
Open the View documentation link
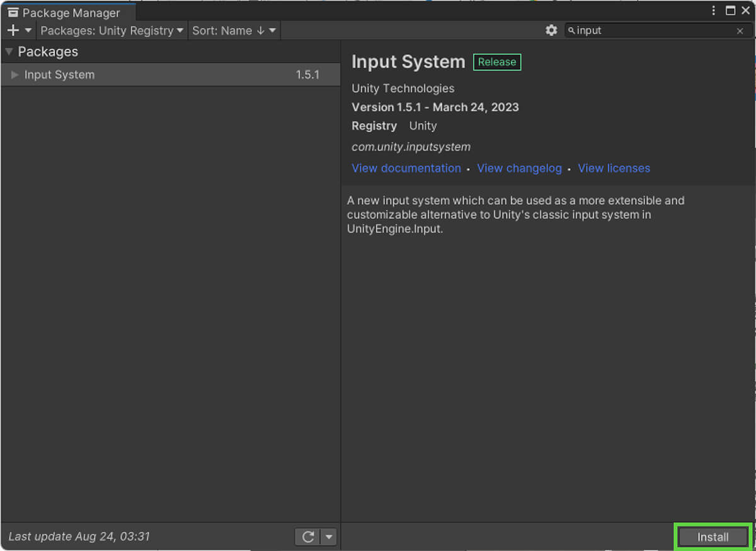(x=406, y=168)
